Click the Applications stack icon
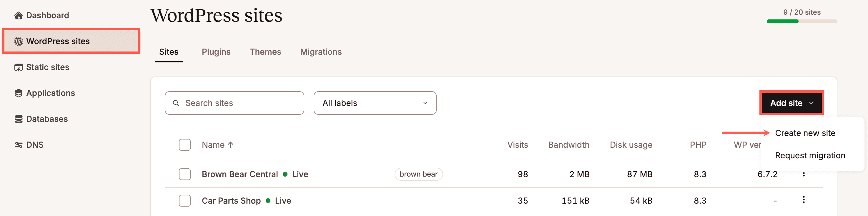Viewport: 868px width, 216px height. tap(19, 93)
